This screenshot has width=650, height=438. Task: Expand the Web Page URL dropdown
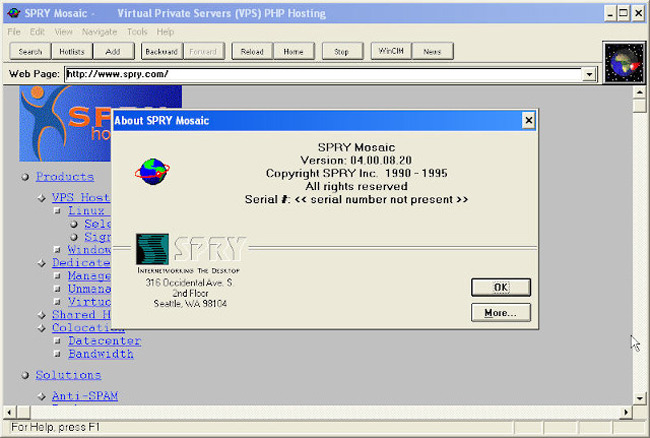589,75
